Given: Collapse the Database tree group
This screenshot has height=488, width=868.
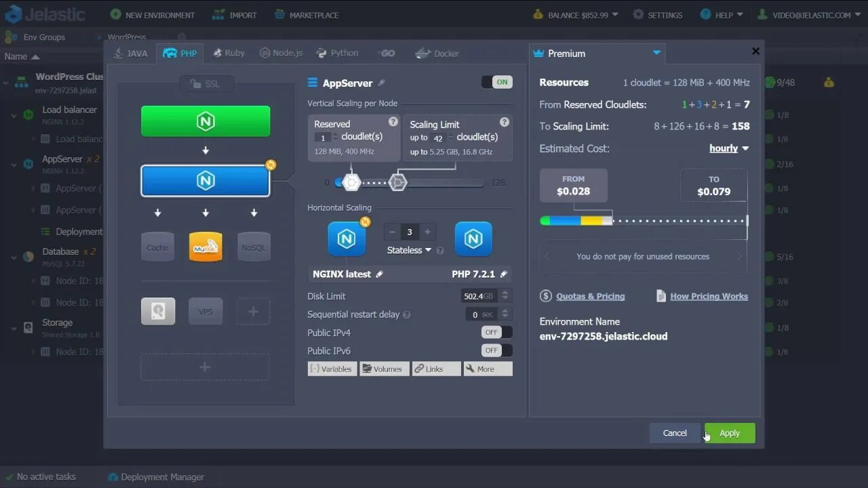Looking at the screenshot, I should (x=14, y=257).
